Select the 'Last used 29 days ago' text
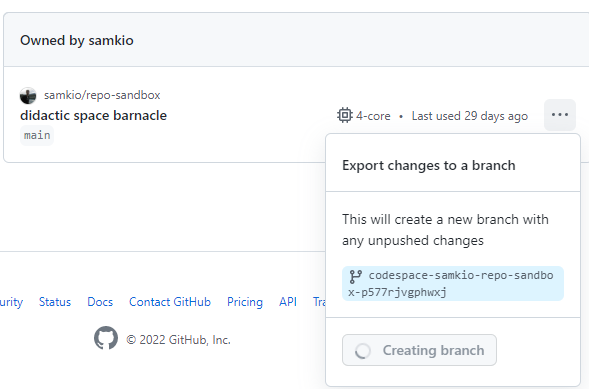Viewport: 589px width, 389px height. click(470, 116)
